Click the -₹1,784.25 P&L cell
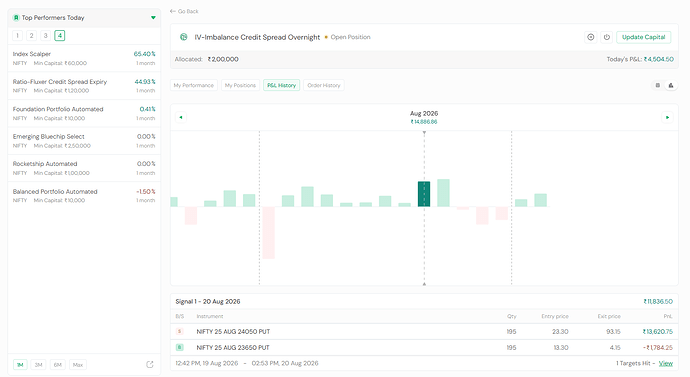This screenshot has height=377, width=690. (x=658, y=348)
